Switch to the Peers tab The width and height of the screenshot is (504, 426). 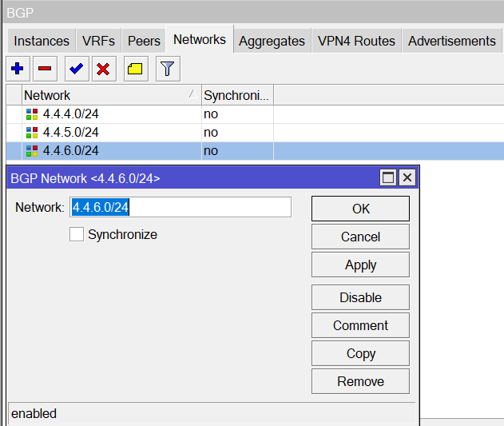pos(144,41)
